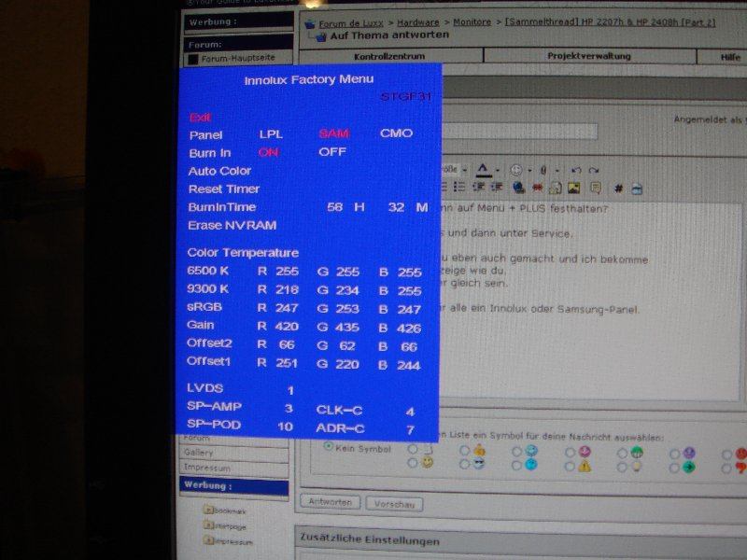Click the redo arrow icon
The image size is (747, 560).
pos(594,170)
